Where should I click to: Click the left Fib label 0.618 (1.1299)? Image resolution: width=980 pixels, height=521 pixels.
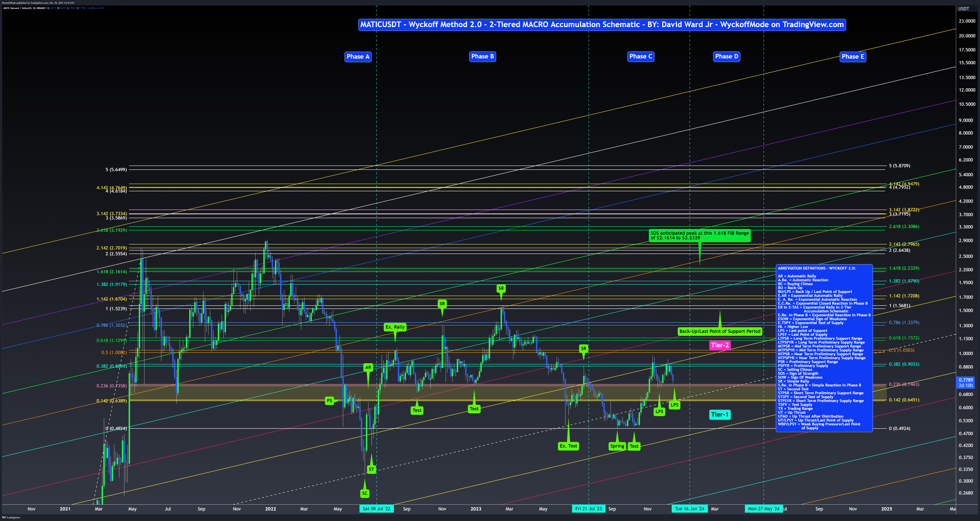pyautogui.click(x=112, y=341)
